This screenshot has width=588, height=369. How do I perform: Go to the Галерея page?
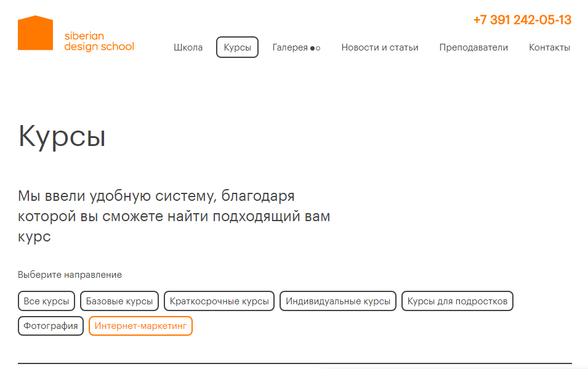point(289,47)
